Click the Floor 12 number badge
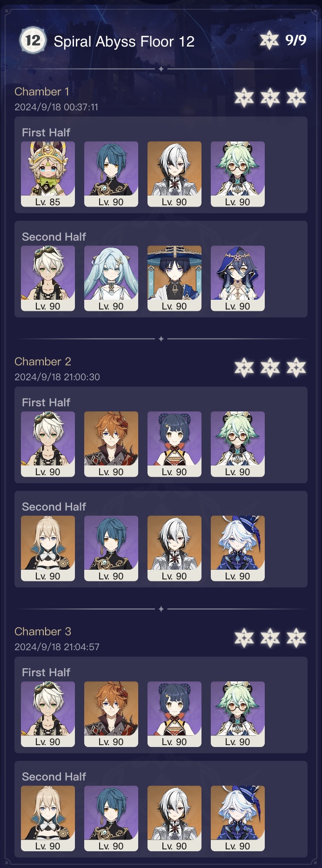Screen dimensions: 322x868 (33, 40)
